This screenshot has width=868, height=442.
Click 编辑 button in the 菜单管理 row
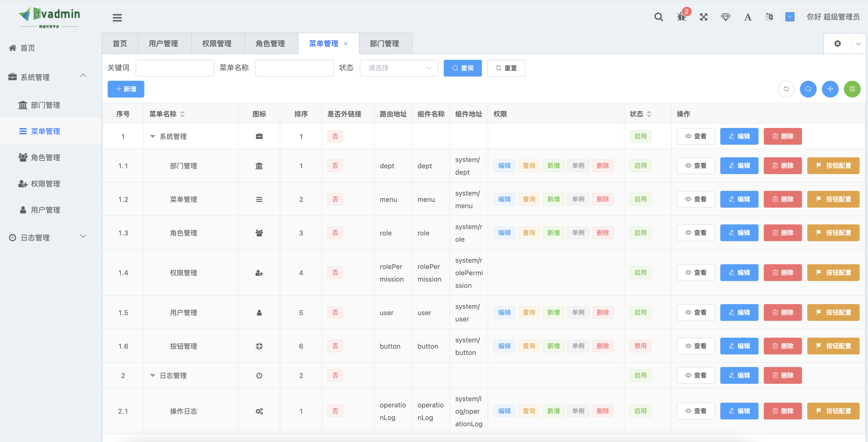point(739,199)
